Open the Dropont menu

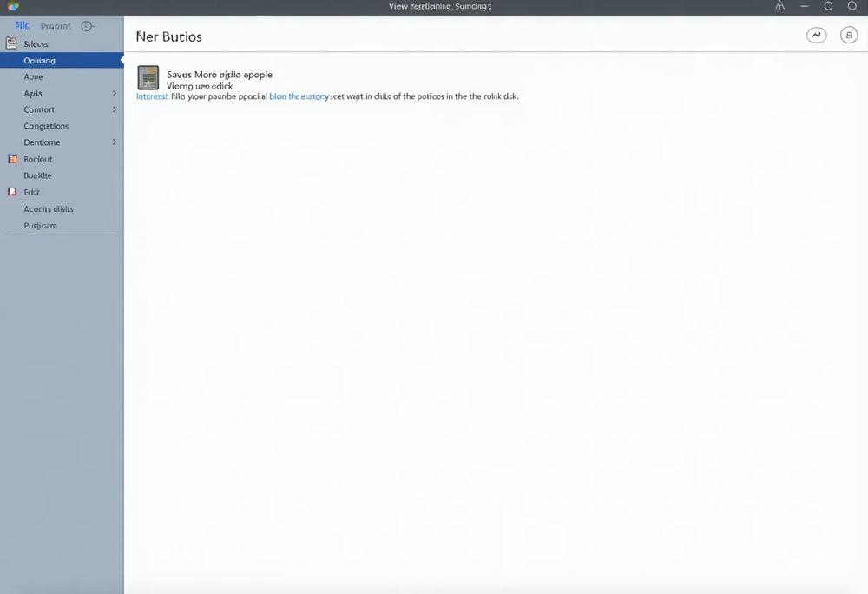56,26
